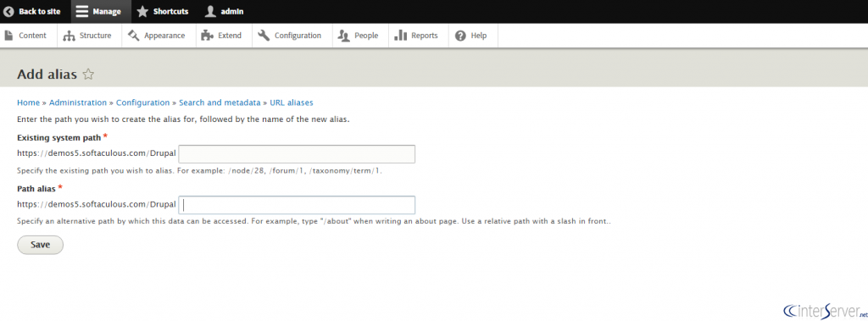The height and width of the screenshot is (321, 868).
Task: Open the Extend menu label
Action: coord(230,36)
